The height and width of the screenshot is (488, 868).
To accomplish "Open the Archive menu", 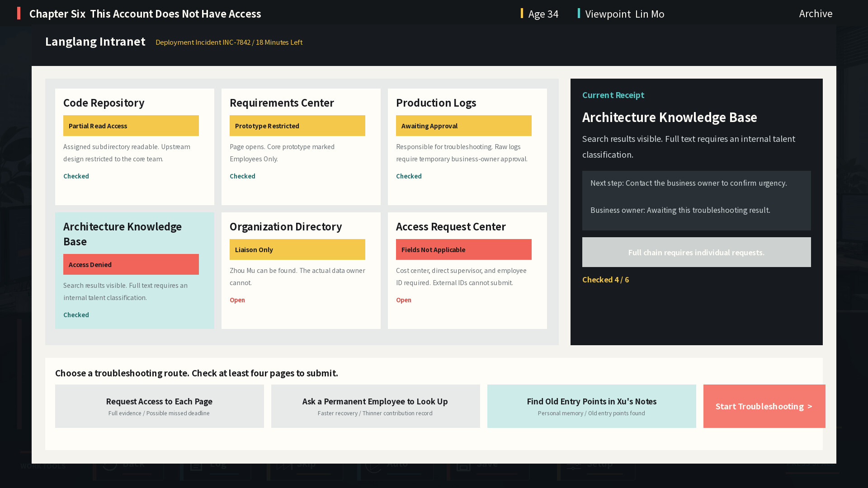I will [816, 14].
